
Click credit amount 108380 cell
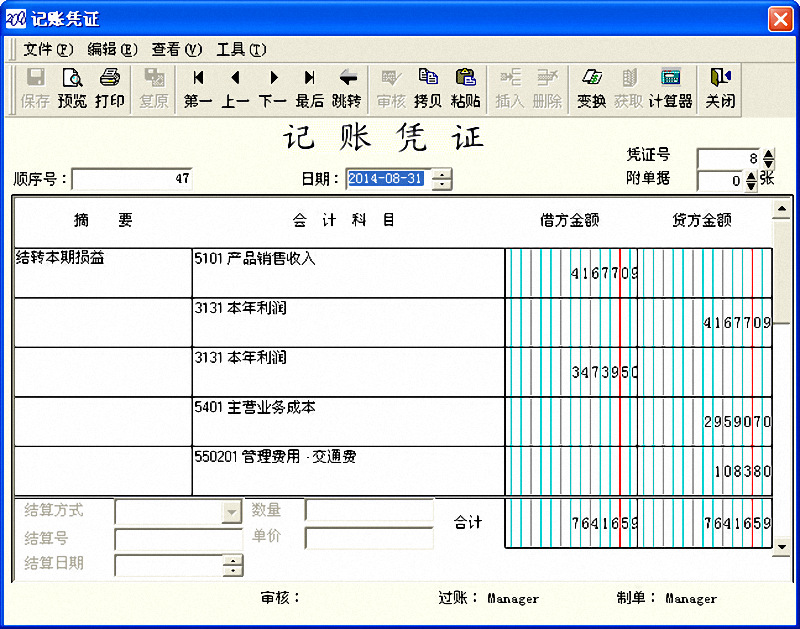point(705,471)
